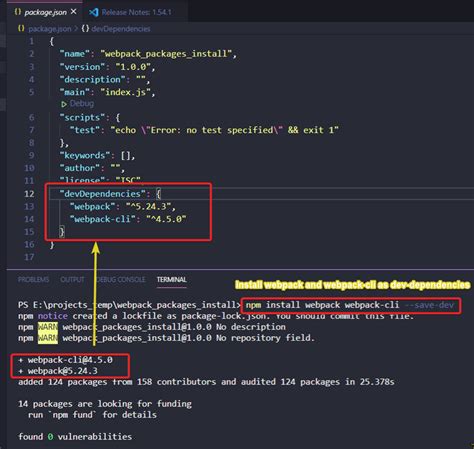Click the --save-dev flag in terminal
474x449 pixels.
point(429,305)
